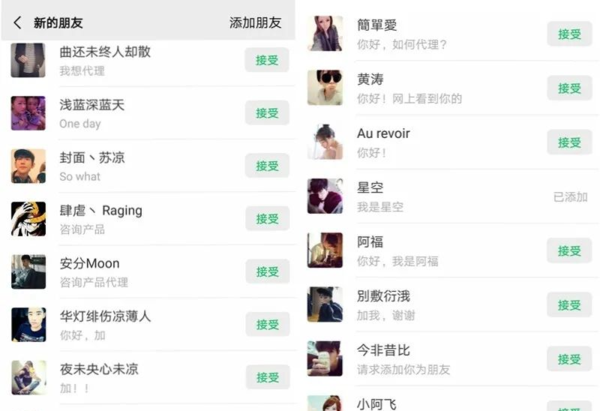Tap the avatar of 簡單愛
Viewport: 600px width, 411px height.
click(326, 34)
